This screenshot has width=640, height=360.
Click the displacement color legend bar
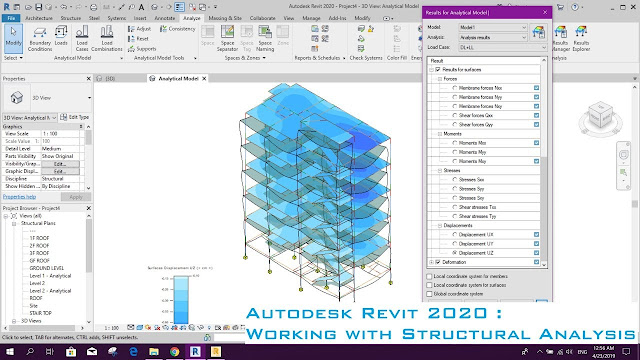[x=181, y=300]
